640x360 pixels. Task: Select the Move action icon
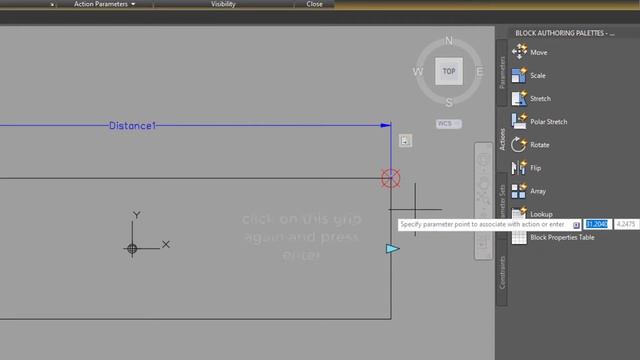coord(519,52)
